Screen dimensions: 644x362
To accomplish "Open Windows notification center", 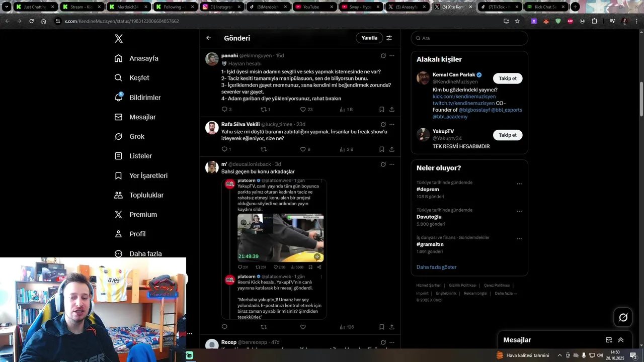I will (633, 355).
